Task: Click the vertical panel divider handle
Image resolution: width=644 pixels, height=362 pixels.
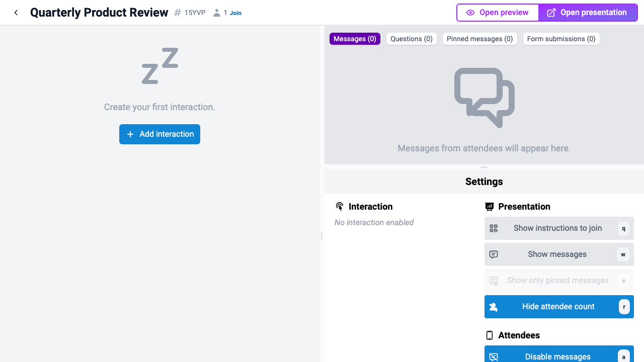Action: 321,236
